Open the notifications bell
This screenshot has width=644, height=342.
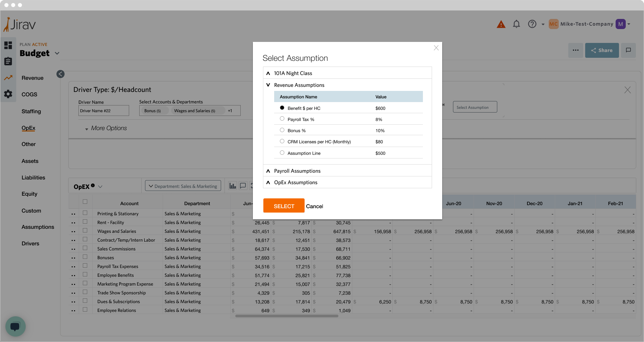coord(516,24)
